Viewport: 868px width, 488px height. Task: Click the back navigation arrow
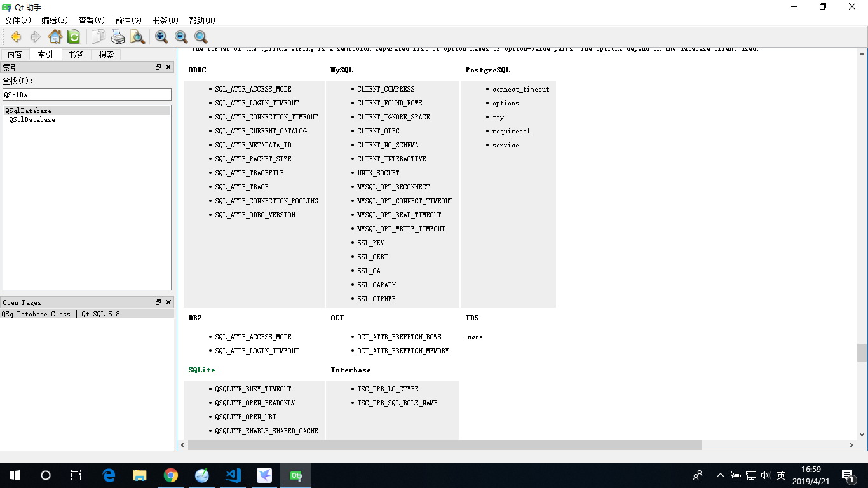click(16, 37)
